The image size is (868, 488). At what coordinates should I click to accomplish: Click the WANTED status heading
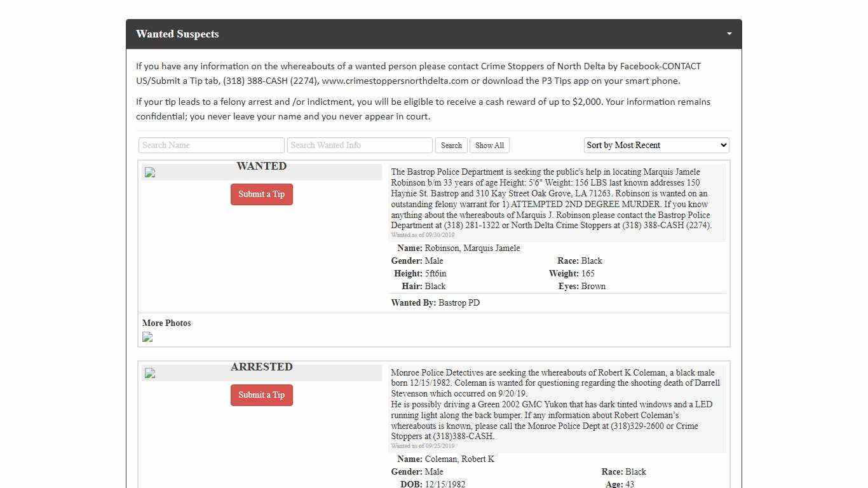click(261, 166)
